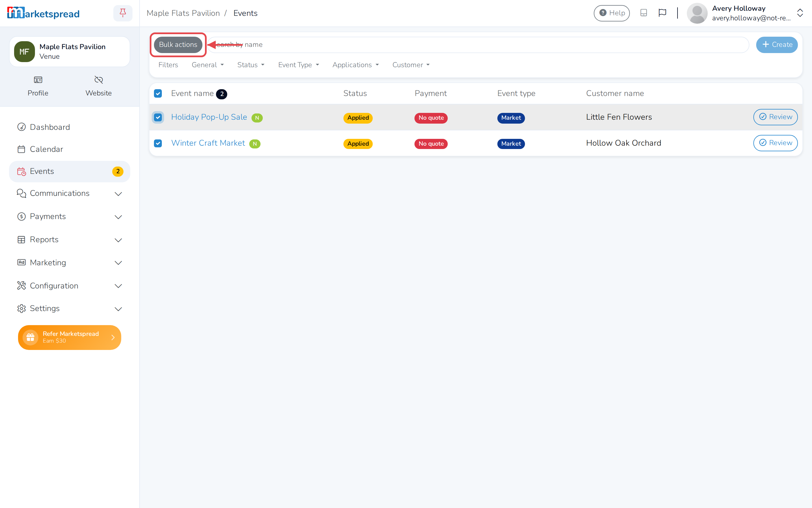Open Marketing in sidebar

69,263
